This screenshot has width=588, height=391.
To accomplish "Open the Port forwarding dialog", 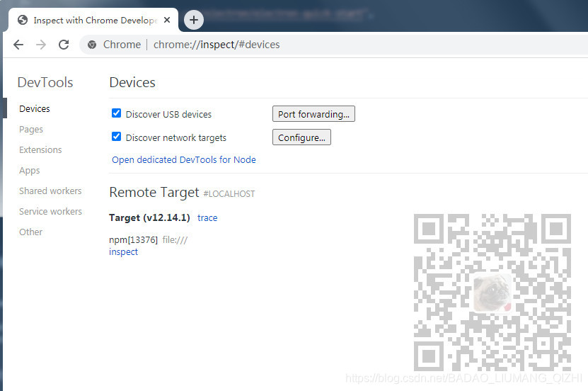I will coord(313,114).
